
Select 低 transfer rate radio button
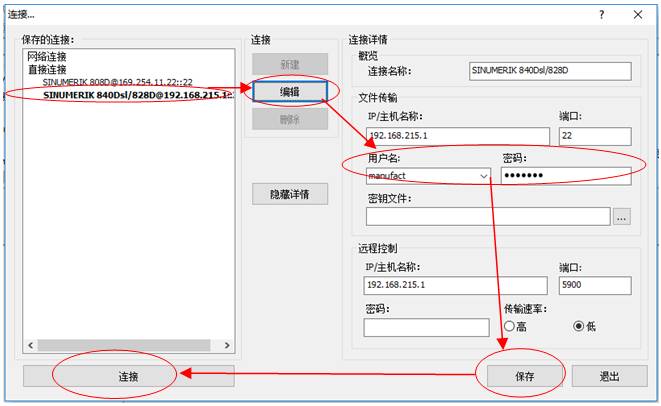pos(579,326)
